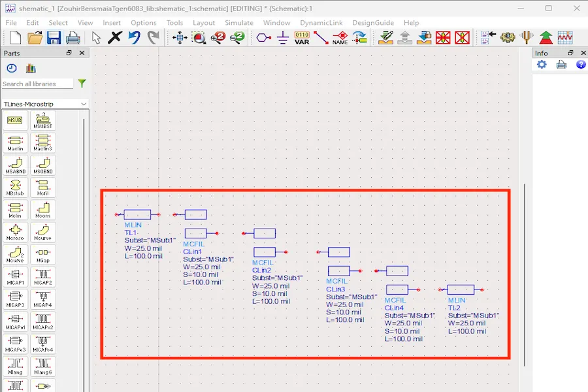Delete selection with the black X icon
The width and height of the screenshot is (588, 392).
(x=115, y=37)
